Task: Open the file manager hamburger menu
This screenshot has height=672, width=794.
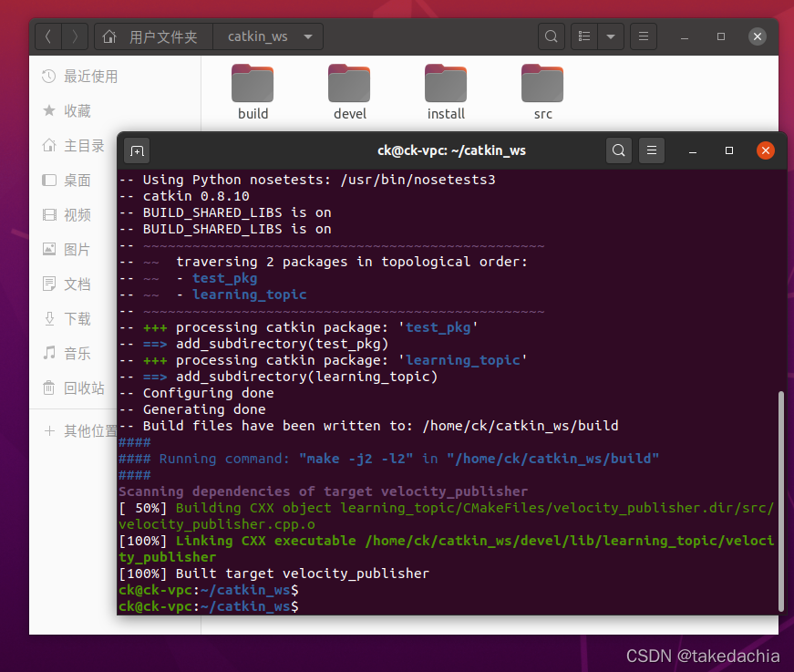Action: (x=644, y=36)
